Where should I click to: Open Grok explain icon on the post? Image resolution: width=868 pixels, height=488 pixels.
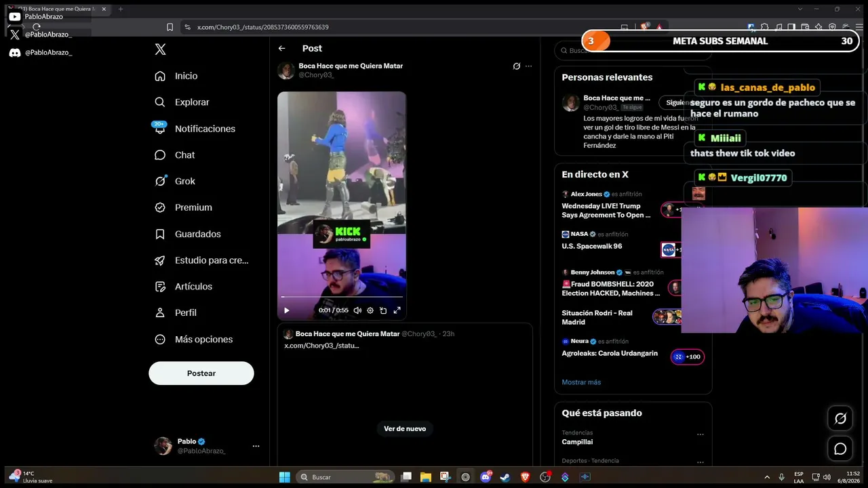(x=516, y=66)
